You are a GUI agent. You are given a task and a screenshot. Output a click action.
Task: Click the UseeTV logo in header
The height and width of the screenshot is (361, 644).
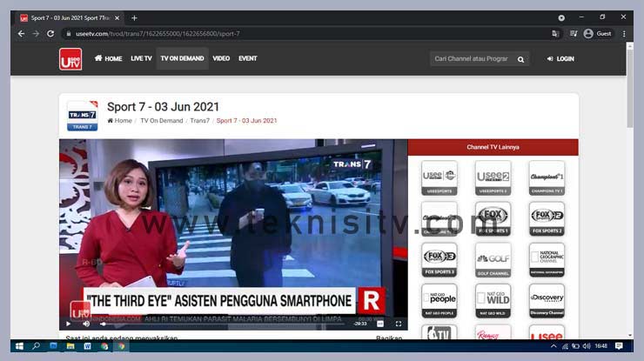(x=70, y=59)
